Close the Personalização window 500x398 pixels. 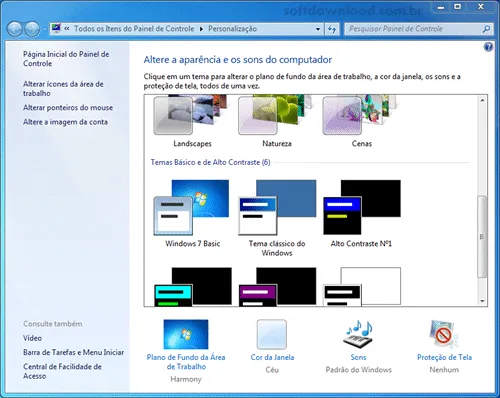pyautogui.click(x=481, y=7)
